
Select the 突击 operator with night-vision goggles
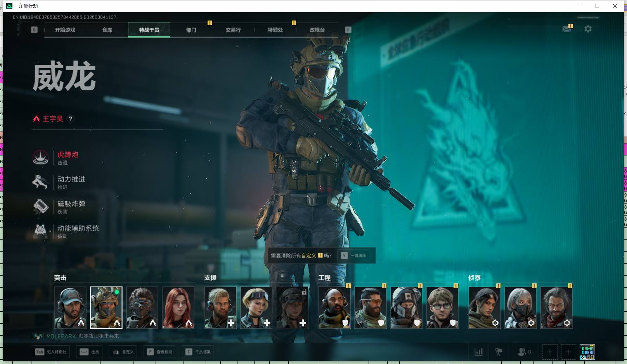point(142,308)
